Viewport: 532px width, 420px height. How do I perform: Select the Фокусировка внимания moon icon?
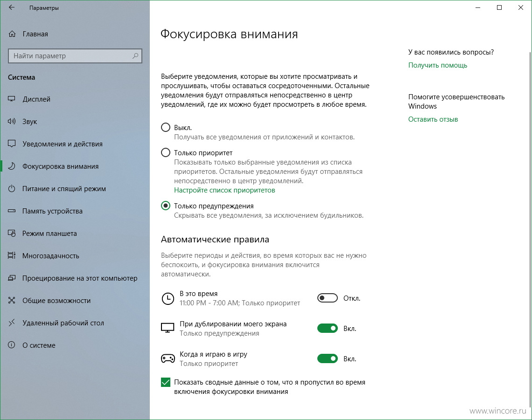pos(12,166)
